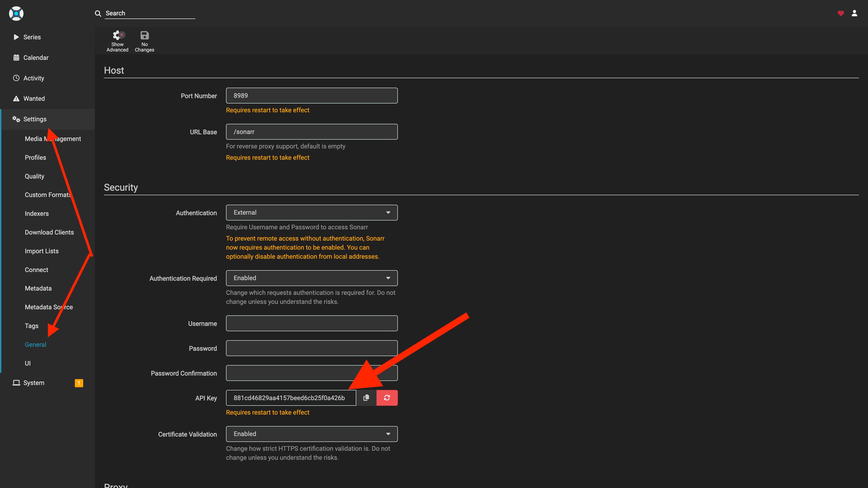Screen dimensions: 868x488
Task: Click the Settings gears icon
Action: (x=16, y=119)
